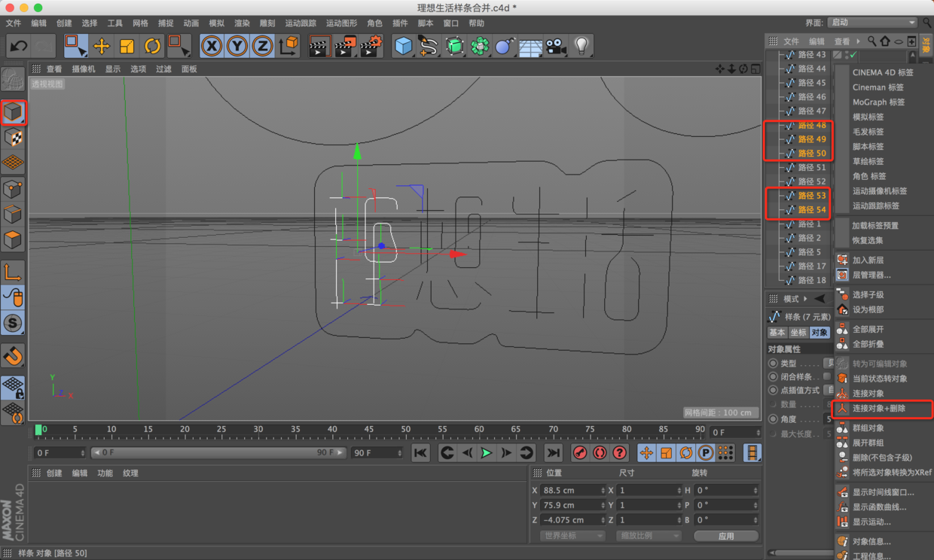Add a camera object
The height and width of the screenshot is (560, 934).
[556, 46]
